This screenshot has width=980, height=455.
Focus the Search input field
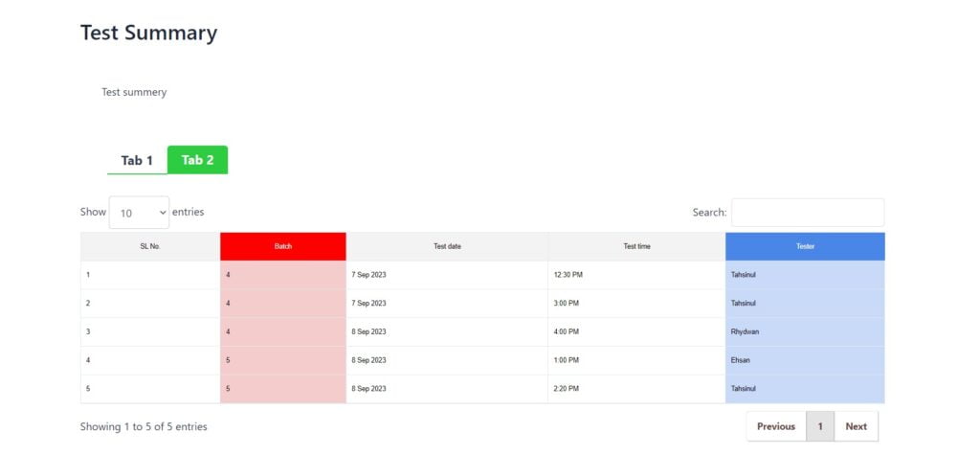[808, 212]
